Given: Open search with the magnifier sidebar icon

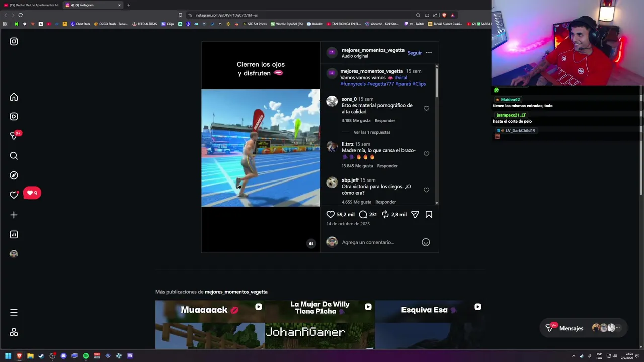Looking at the screenshot, I should coord(14,156).
